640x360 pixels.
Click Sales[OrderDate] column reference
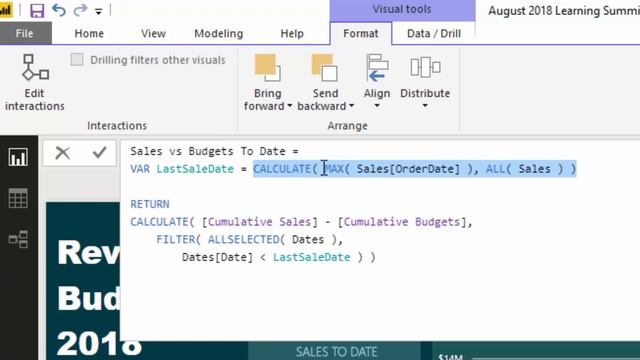tap(408, 169)
